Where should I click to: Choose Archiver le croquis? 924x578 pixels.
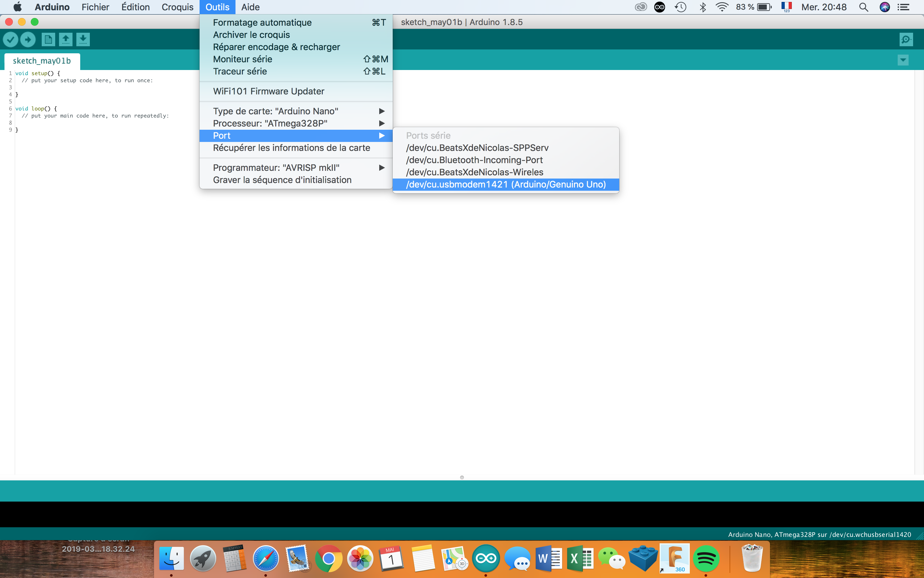pos(296,35)
